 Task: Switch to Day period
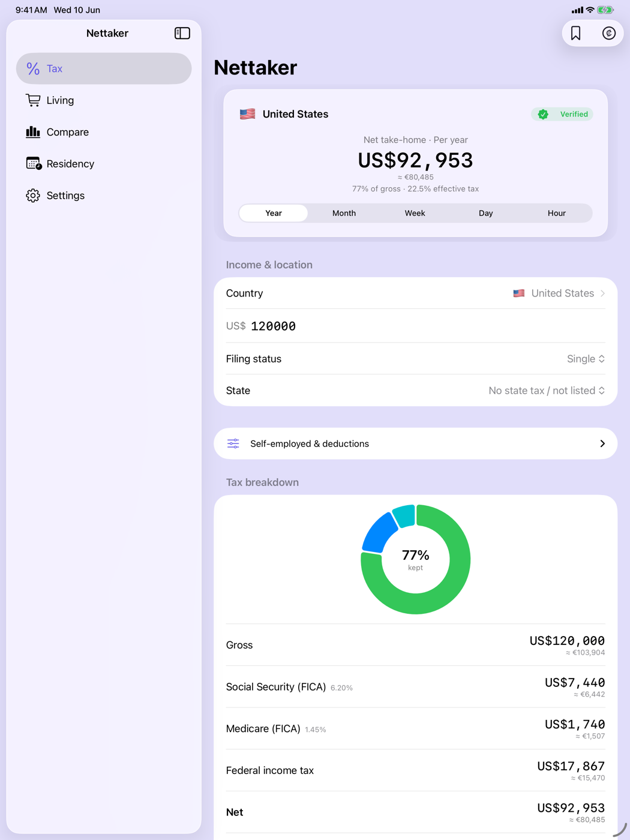pyautogui.click(x=486, y=213)
